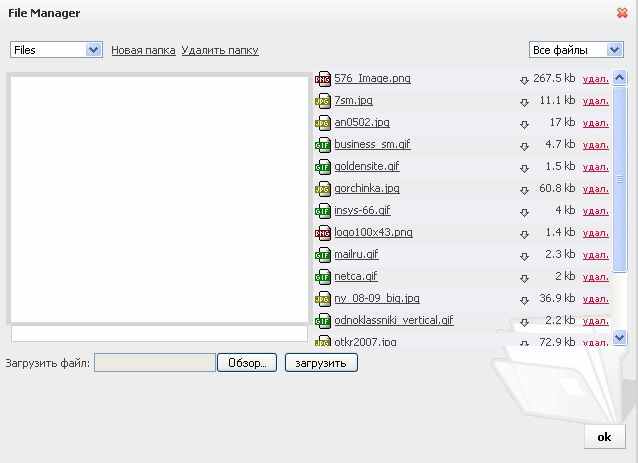Screen dimensions: 638x463
Task: Click the text field below the preview pane
Action: click(x=159, y=334)
